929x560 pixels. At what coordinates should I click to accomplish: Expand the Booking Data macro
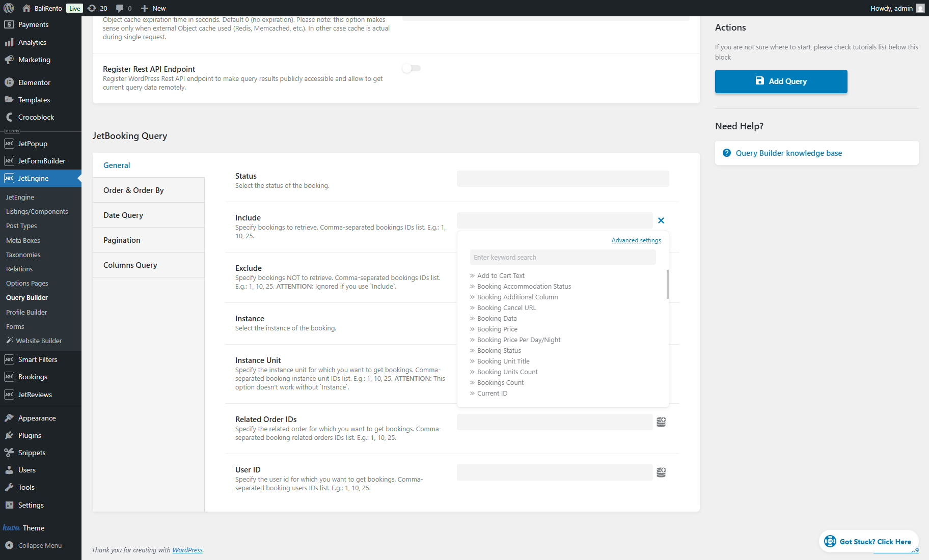[x=494, y=318]
